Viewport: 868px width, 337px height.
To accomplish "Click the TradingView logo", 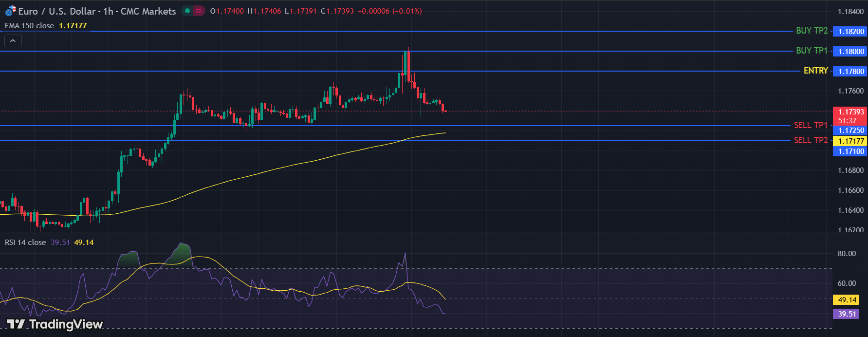I will [x=55, y=324].
